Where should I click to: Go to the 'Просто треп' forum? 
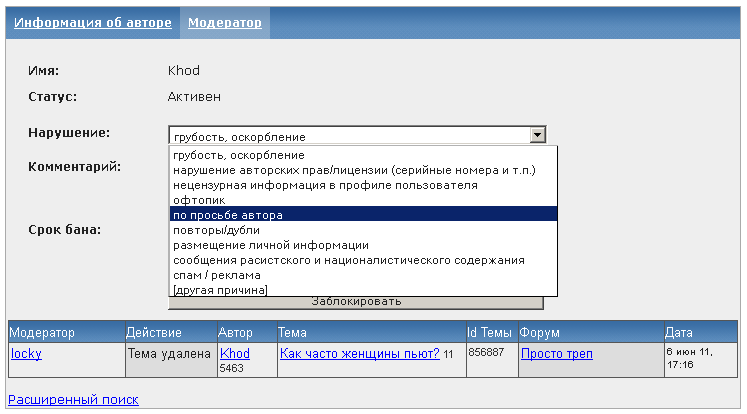tap(557, 354)
